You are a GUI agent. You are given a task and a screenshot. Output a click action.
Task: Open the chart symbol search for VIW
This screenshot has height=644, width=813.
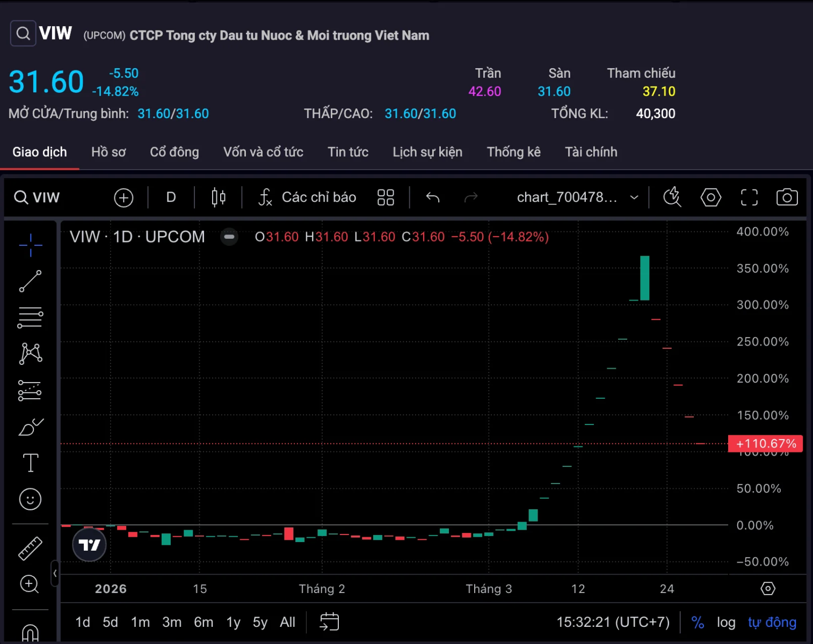tap(37, 197)
